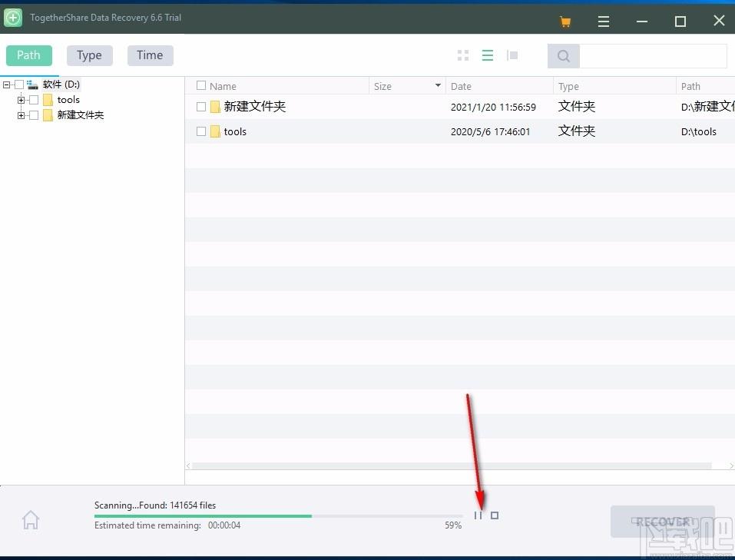Image resolution: width=735 pixels, height=560 pixels.
Task: Switch to the Time tab
Action: (x=150, y=55)
